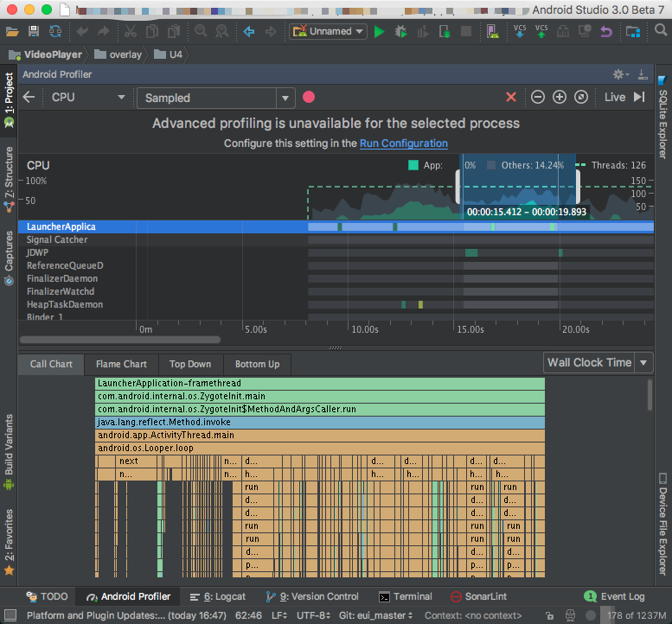Switch to the Bottom Up tab
This screenshot has width=672, height=624.
tap(257, 364)
